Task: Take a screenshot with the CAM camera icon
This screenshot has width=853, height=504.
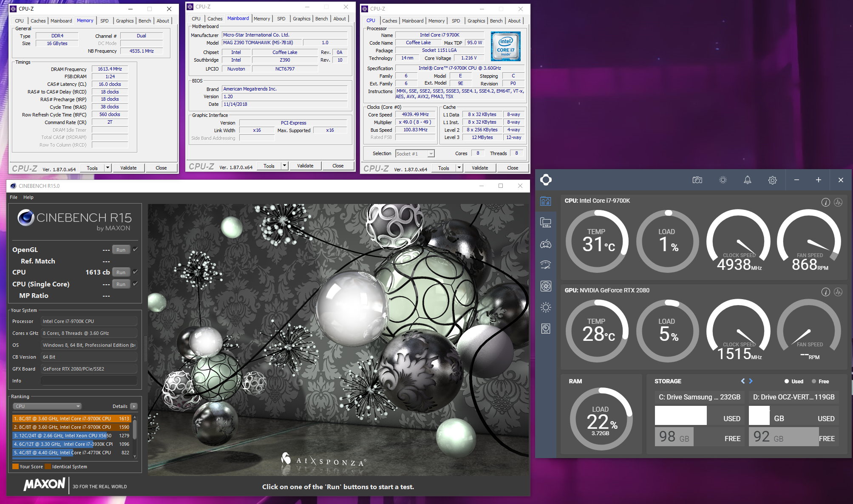Action: pyautogui.click(x=697, y=180)
